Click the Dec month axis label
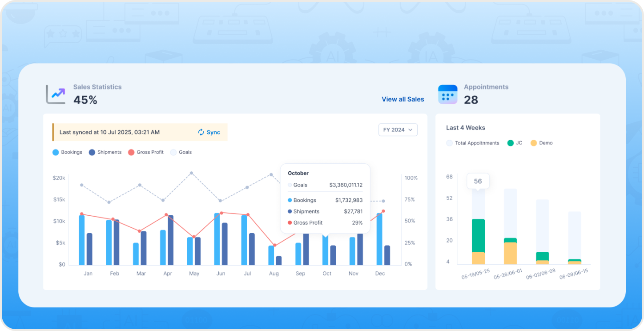 [x=380, y=274]
